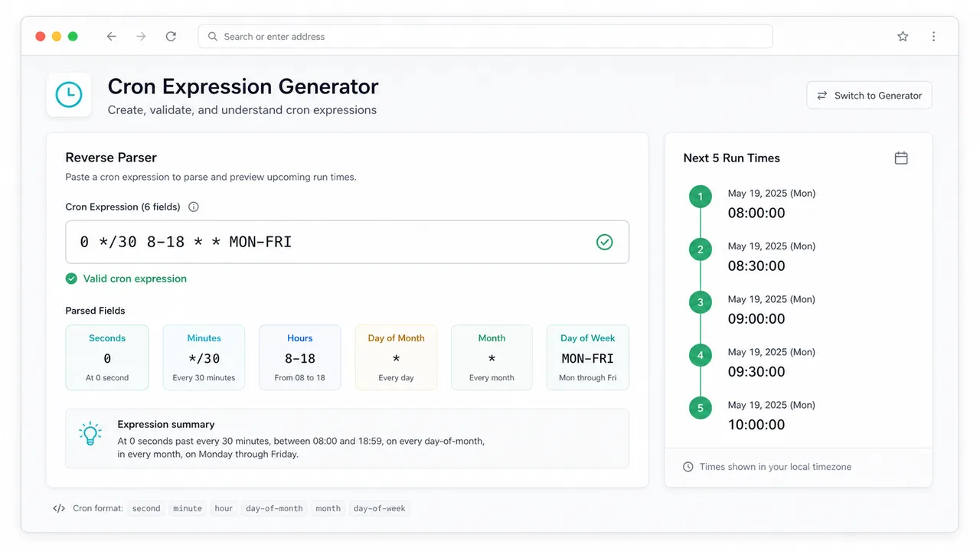This screenshot has height=551, width=980.
Task: Go back with the browser back arrow
Action: pos(112,36)
